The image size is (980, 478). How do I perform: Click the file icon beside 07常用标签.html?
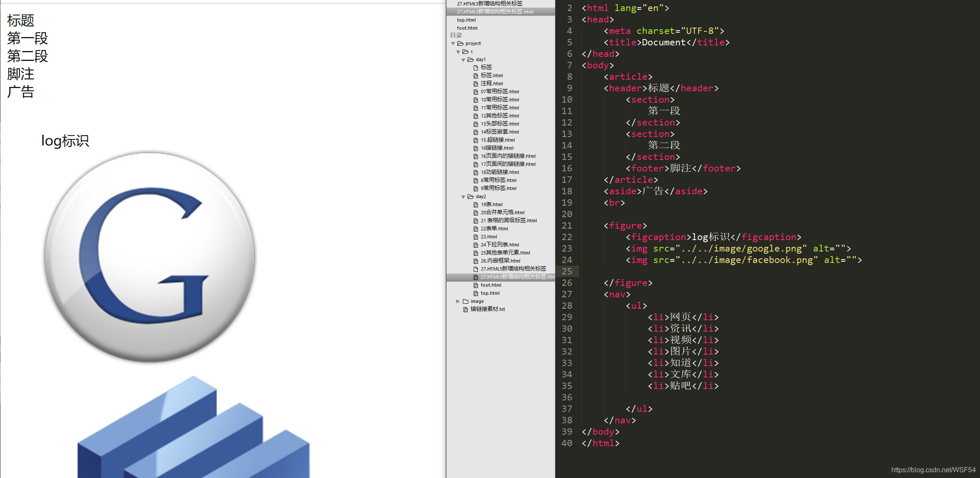476,92
